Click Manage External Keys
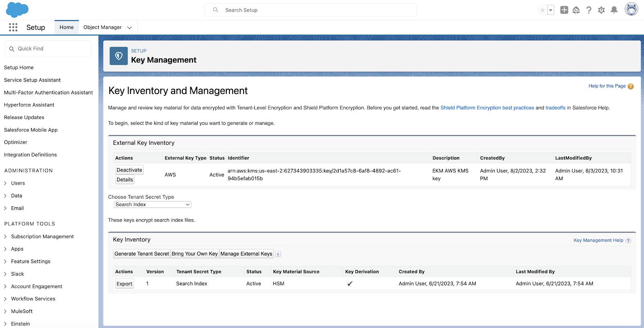Screen dimensions: 644x328 (x=246, y=254)
